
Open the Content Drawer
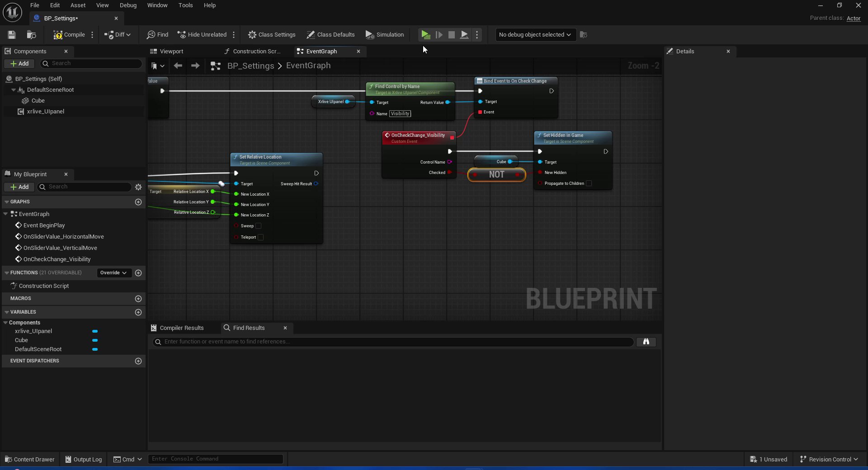29,460
